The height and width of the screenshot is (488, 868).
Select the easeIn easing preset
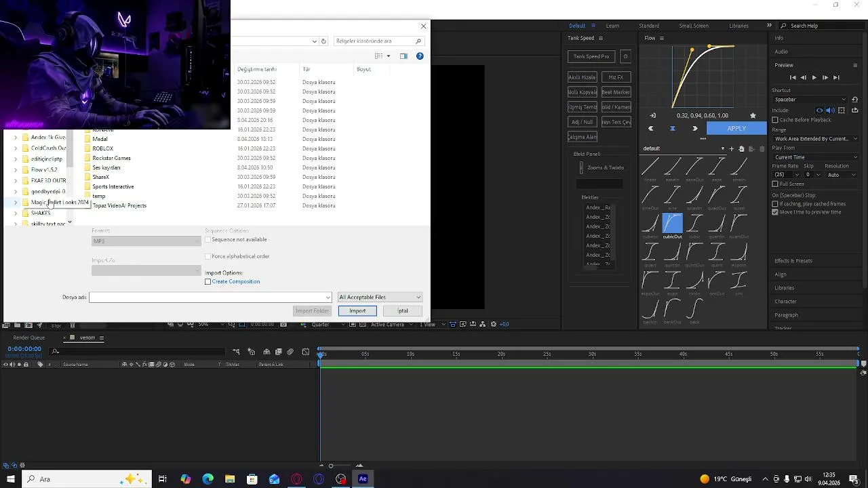(672, 167)
